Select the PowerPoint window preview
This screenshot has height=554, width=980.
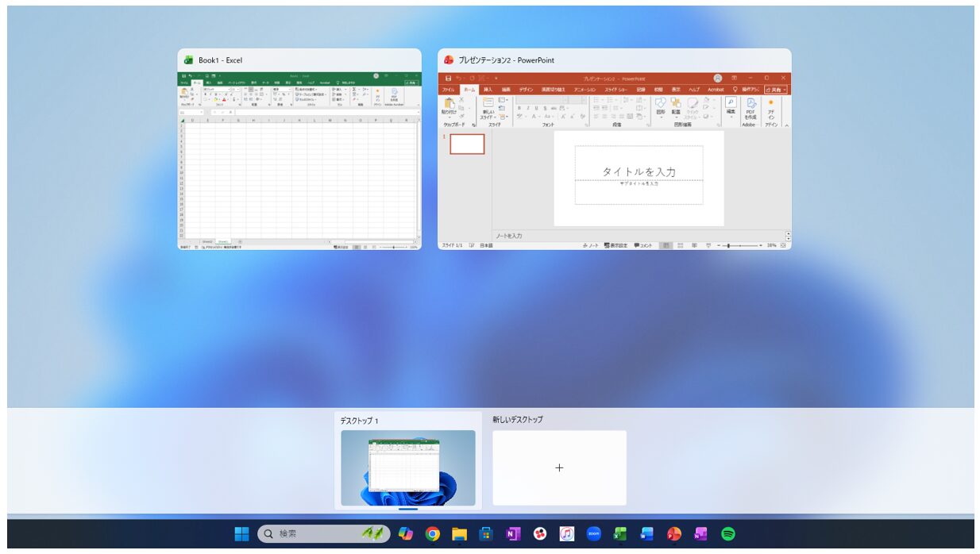tap(614, 160)
